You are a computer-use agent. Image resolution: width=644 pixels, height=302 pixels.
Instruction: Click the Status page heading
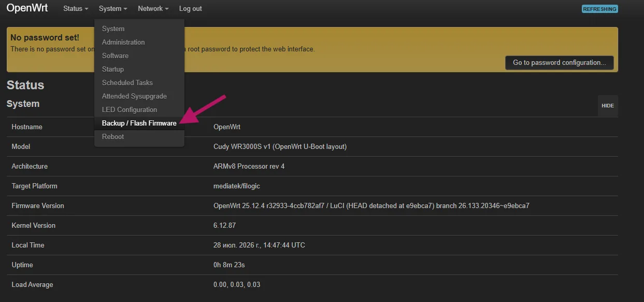pos(25,85)
